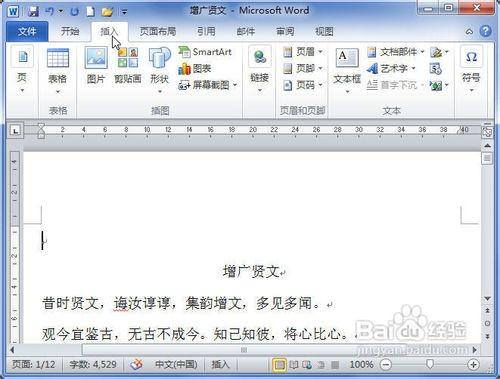The image size is (500, 379).
Task: Insert a 图表 (Chart)
Action: click(195, 69)
